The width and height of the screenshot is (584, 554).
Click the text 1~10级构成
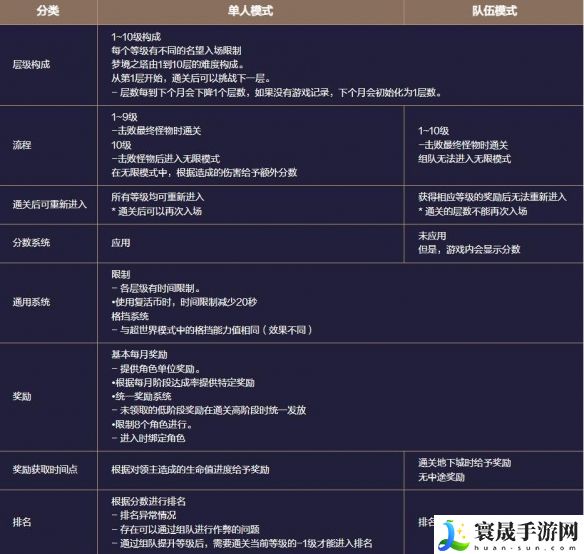tap(136, 37)
